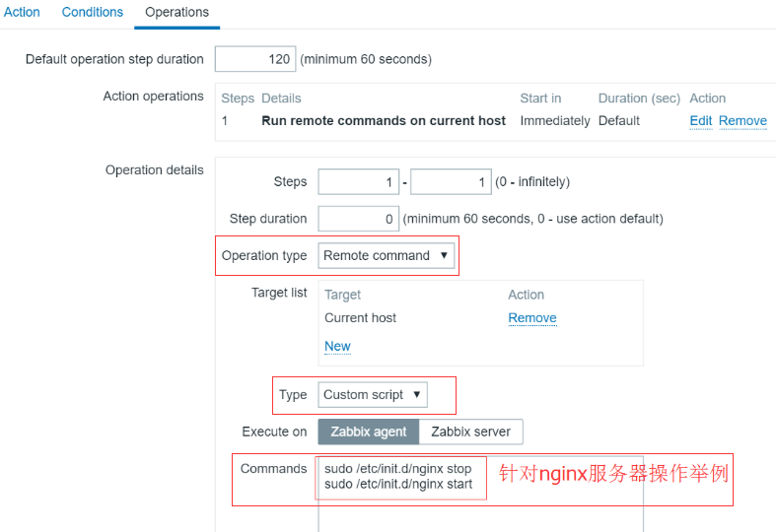The width and height of the screenshot is (776, 532).
Task: Select Zabbix agent for Execute on
Action: [x=369, y=432]
